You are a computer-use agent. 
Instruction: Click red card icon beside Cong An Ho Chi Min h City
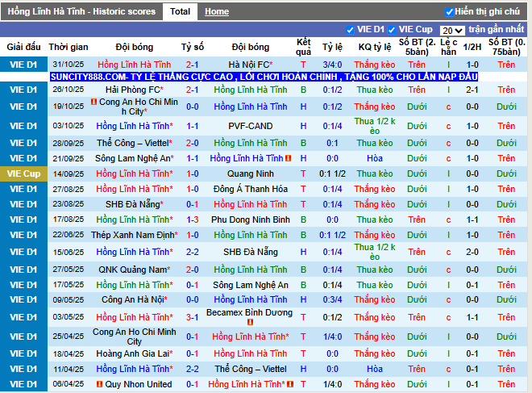click(94, 102)
